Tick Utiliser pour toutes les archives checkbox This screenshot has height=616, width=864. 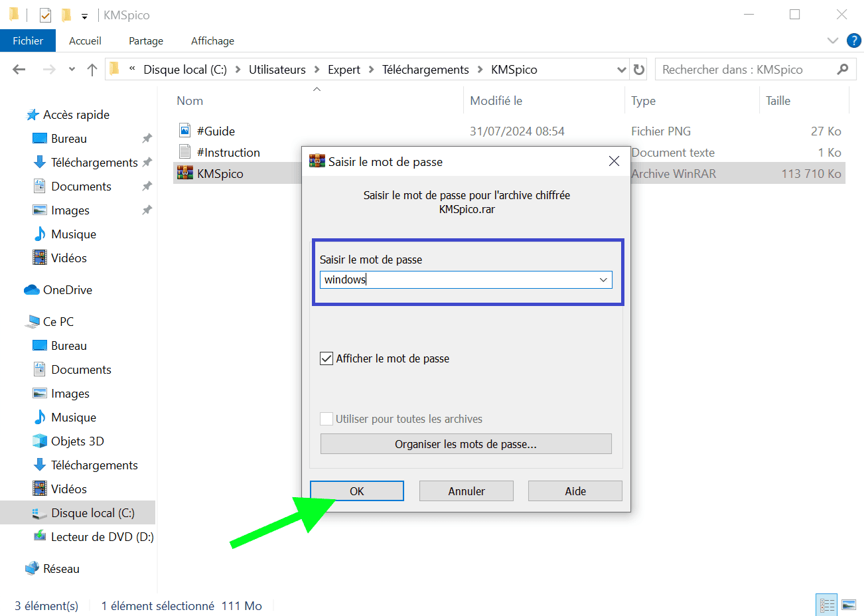pos(326,419)
